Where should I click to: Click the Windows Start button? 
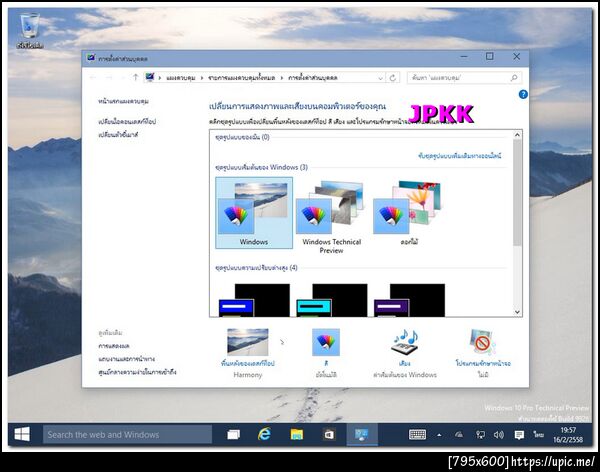pos(22,434)
